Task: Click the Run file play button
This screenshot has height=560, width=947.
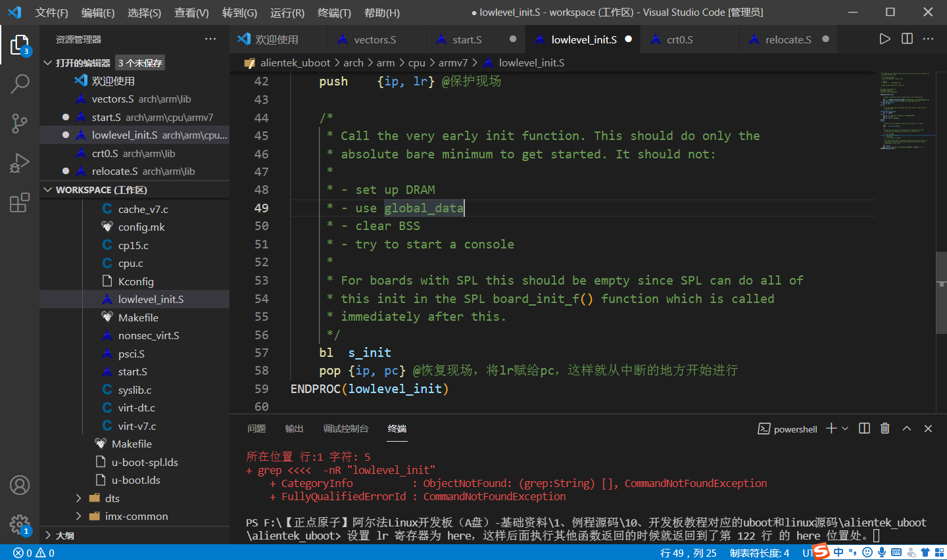Action: 885,39
